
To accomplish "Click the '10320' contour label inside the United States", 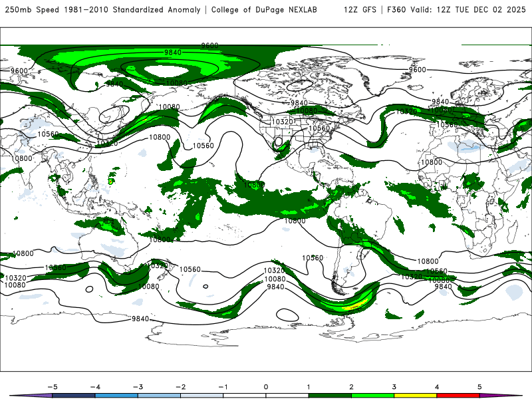I will 282,122.
